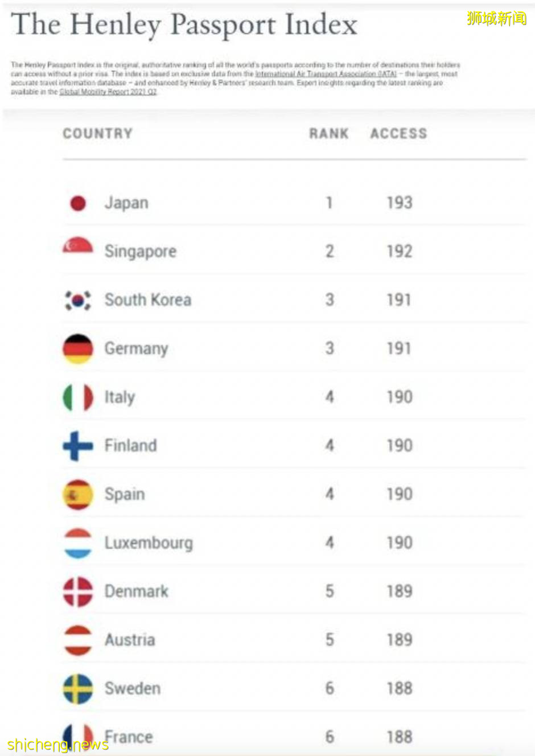Image resolution: width=535 pixels, height=756 pixels.
Task: Click The Henley Passport Index title
Action: click(184, 25)
